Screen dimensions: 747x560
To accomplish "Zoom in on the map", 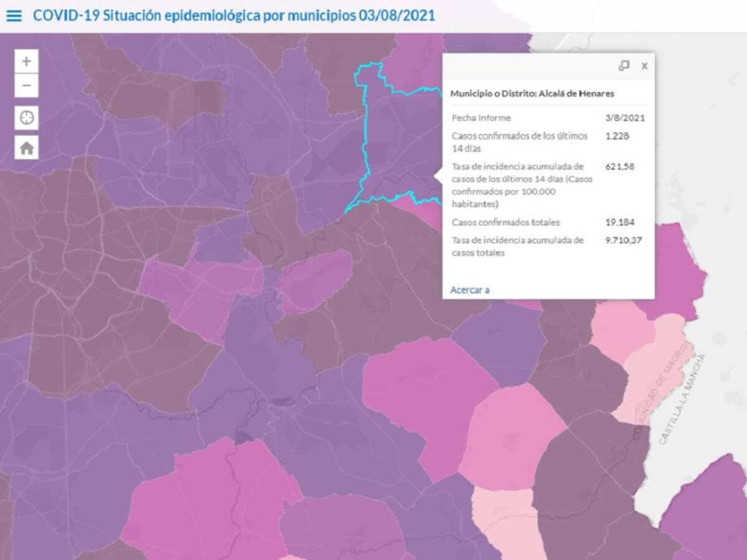I will (x=26, y=62).
